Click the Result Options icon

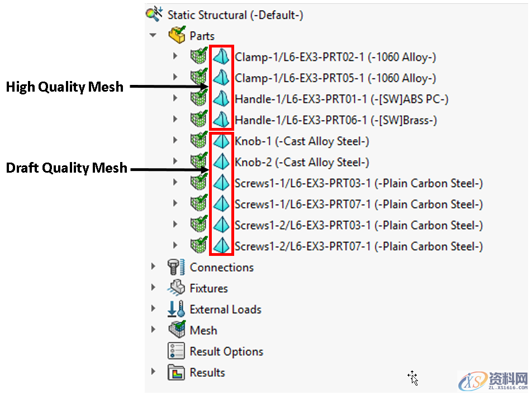pyautogui.click(x=177, y=351)
